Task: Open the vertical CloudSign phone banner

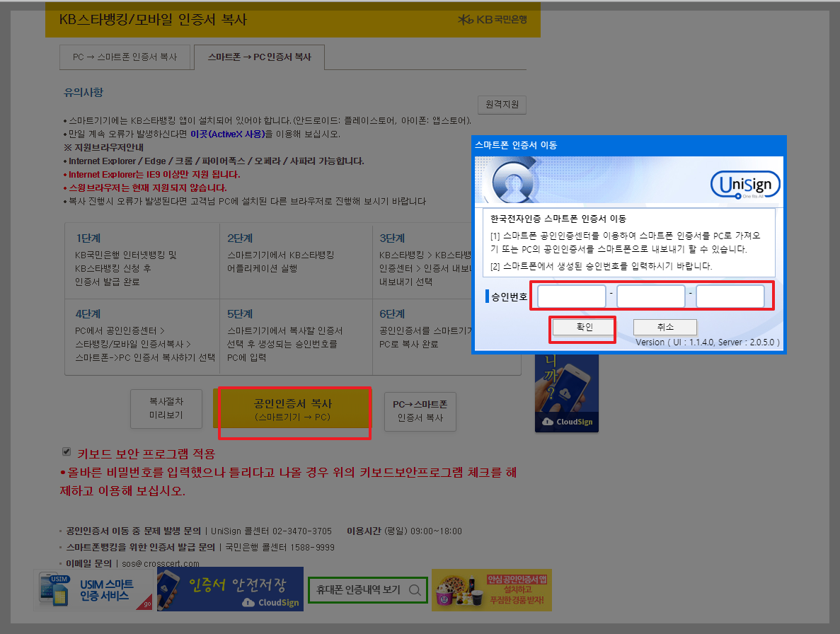Action: pyautogui.click(x=567, y=393)
